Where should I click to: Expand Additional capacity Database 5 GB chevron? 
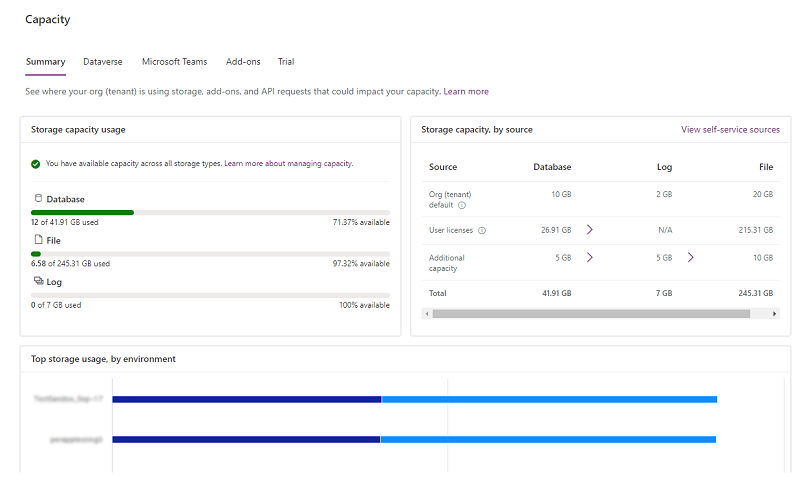(x=590, y=257)
